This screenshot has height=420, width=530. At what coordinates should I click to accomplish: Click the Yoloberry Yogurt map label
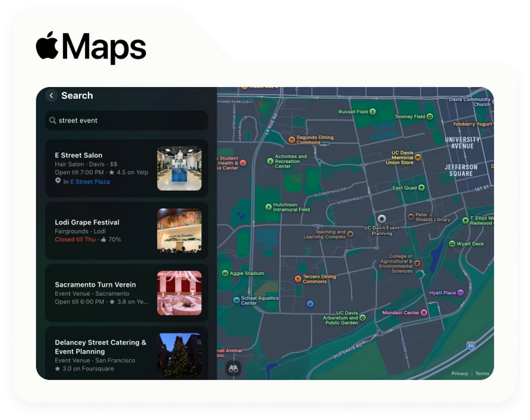pos(472,124)
